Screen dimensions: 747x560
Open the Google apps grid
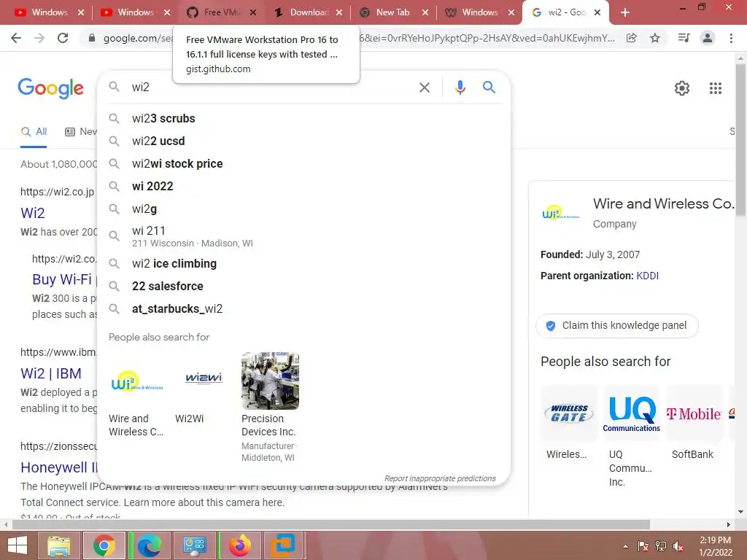[x=715, y=88]
